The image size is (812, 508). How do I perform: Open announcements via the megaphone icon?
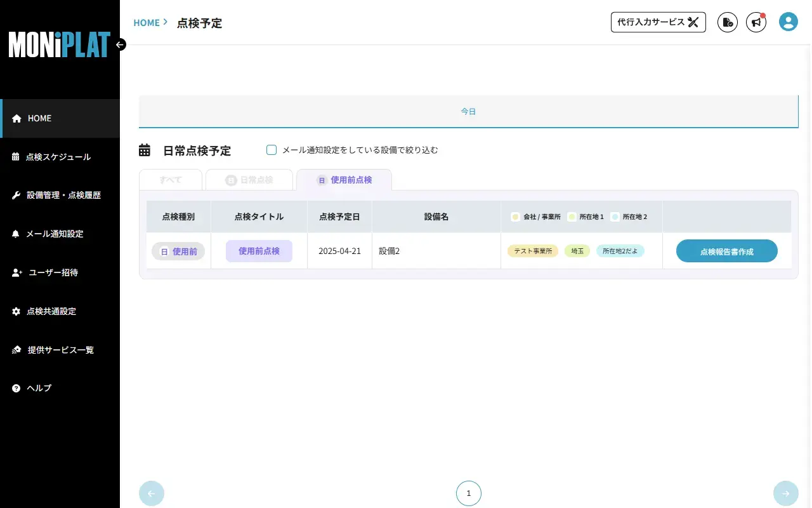click(756, 22)
